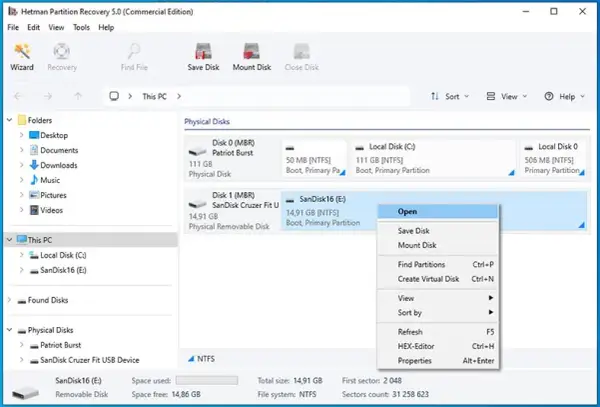Expand the Downloads tree node

point(21,165)
